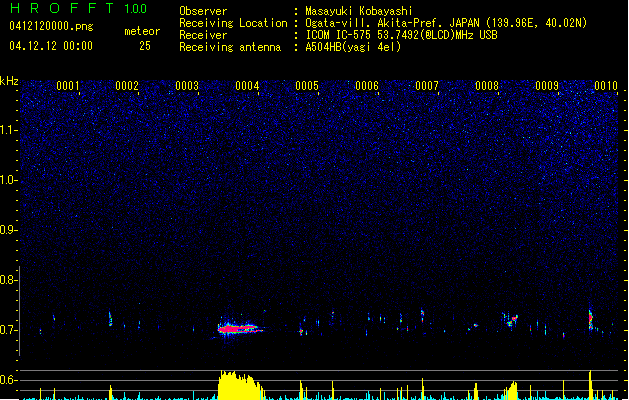The image size is (629, 400).
Task: Click the HROFFT 1.0.0 title text
Action: tap(79, 8)
